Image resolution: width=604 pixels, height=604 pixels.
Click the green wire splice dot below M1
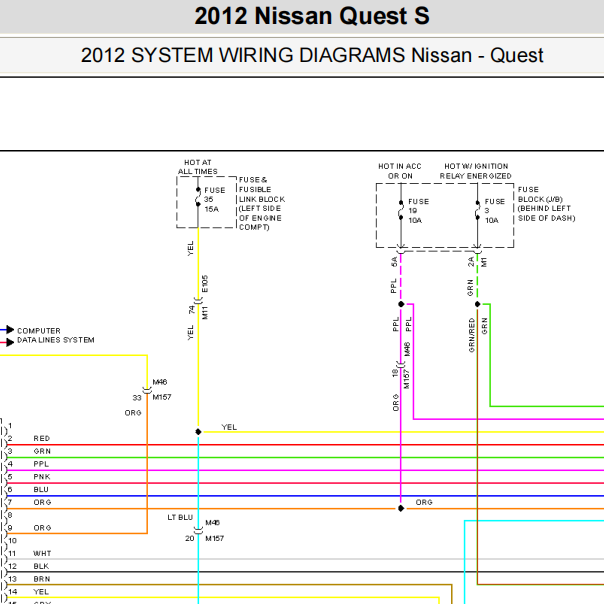[477, 304]
